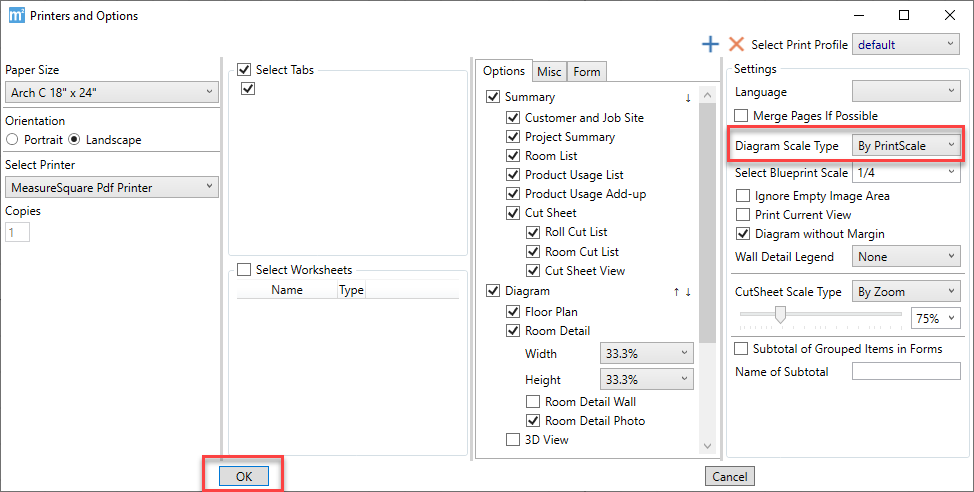This screenshot has height=492, width=974.
Task: Click the options list scrollbar up arrow
Action: tap(707, 95)
